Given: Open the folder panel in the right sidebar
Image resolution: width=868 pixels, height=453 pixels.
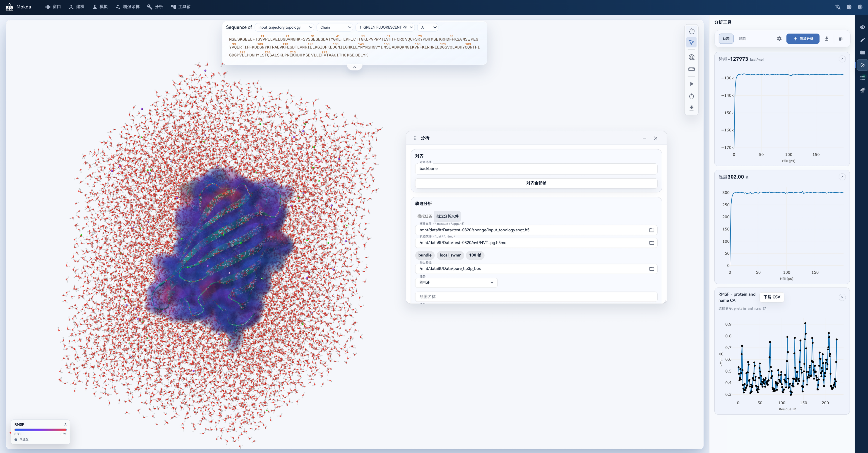Looking at the screenshot, I should (863, 53).
